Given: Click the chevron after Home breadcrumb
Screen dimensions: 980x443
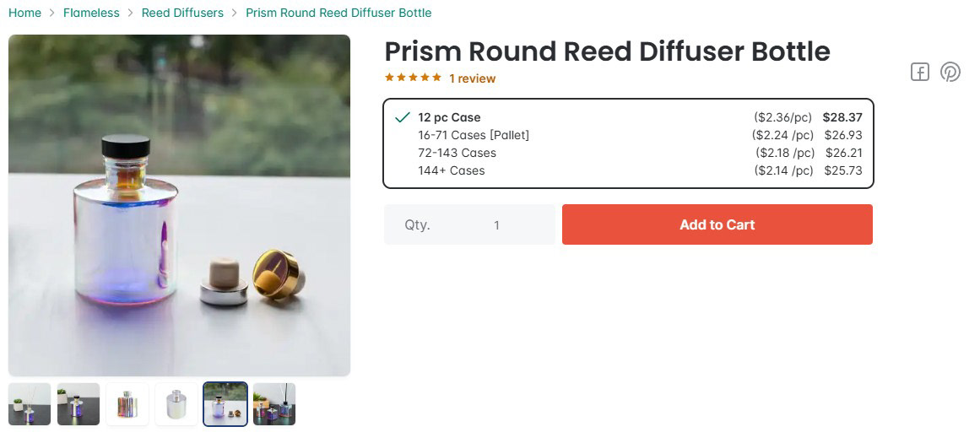Looking at the screenshot, I should (52, 13).
